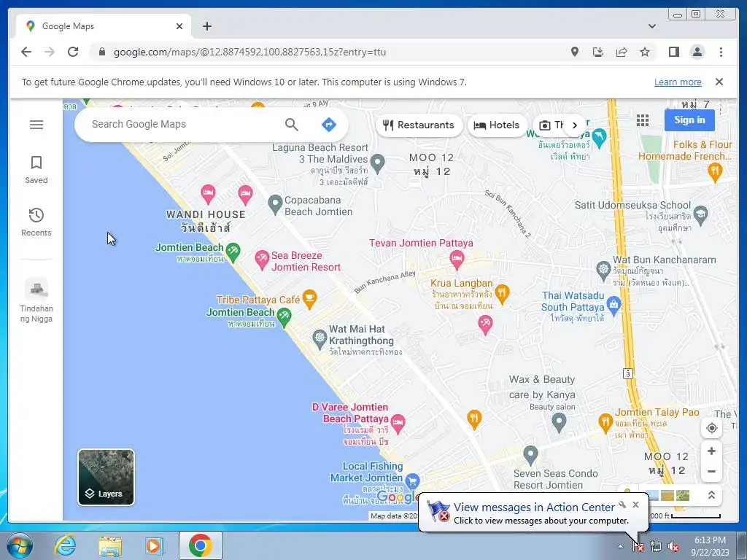
Task: Share this page from the address bar
Action: click(622, 52)
